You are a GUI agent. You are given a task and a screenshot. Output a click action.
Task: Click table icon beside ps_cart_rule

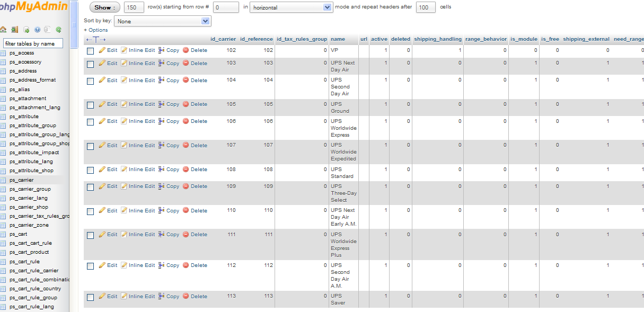[3, 262]
